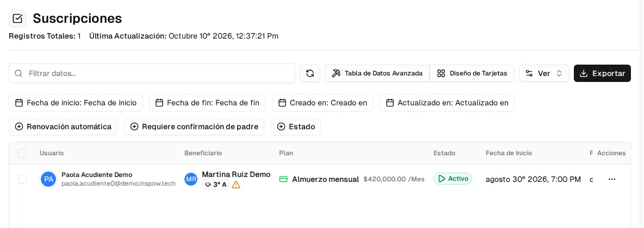This screenshot has width=644, height=228.
Task: Focus the Filtrar datos search field
Action: pyautogui.click(x=152, y=73)
